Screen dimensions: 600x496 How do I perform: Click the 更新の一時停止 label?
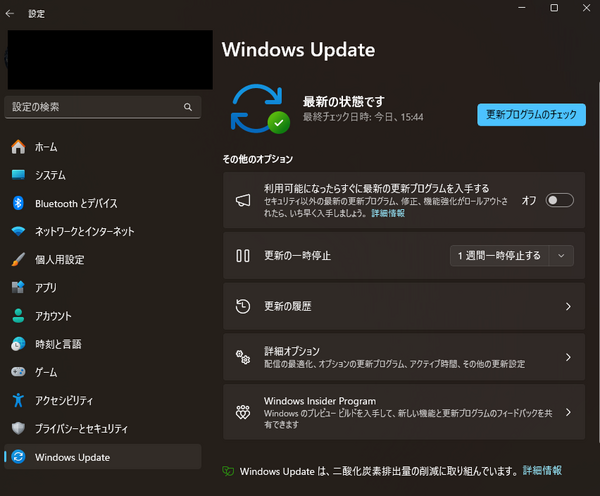[x=297, y=256]
